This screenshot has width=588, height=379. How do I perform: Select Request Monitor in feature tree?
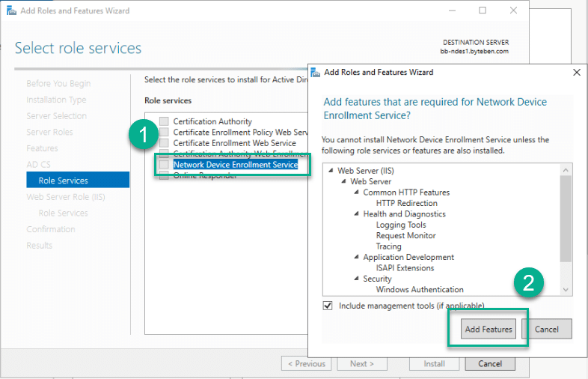pyautogui.click(x=405, y=235)
